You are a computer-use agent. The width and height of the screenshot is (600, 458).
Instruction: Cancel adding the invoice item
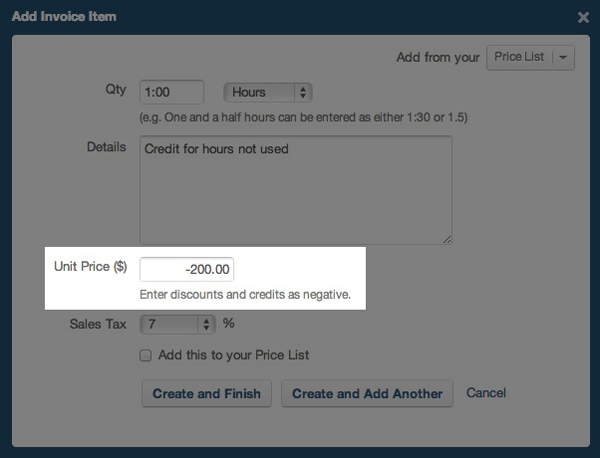point(486,393)
